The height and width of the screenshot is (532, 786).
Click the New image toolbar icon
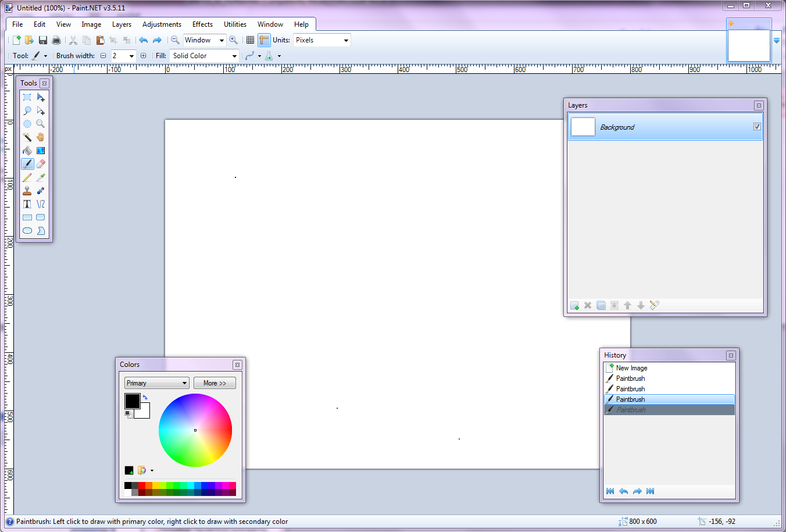pos(16,40)
